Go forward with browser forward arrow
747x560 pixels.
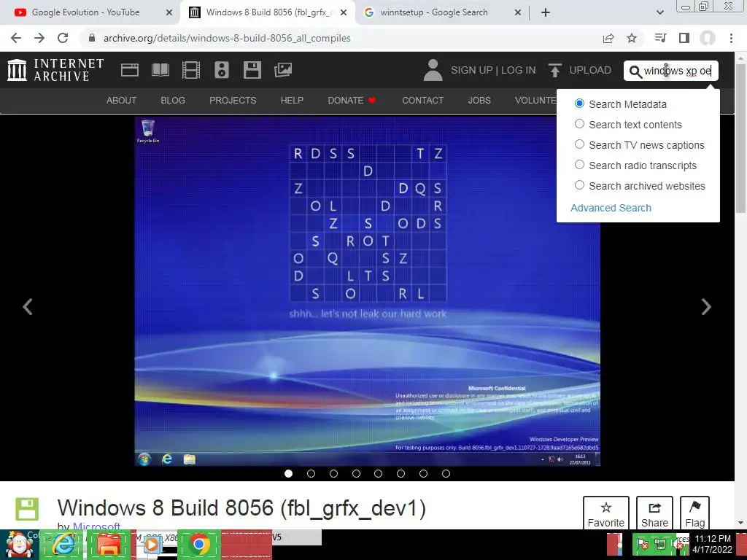(x=39, y=38)
